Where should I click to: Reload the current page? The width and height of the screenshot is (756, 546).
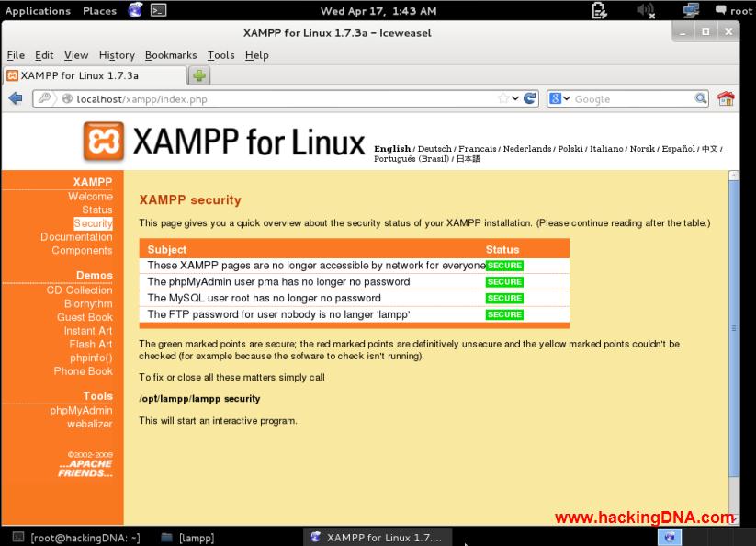[x=529, y=98]
